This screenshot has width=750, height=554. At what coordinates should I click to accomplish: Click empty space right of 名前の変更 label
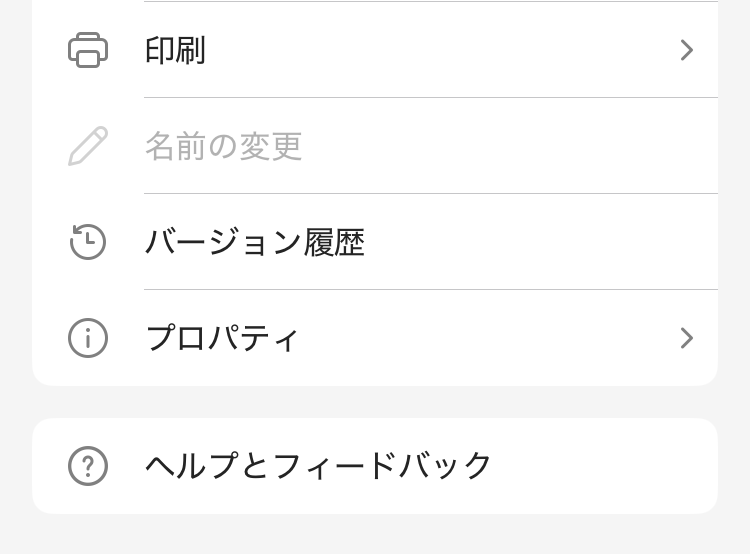pyautogui.click(x=509, y=146)
